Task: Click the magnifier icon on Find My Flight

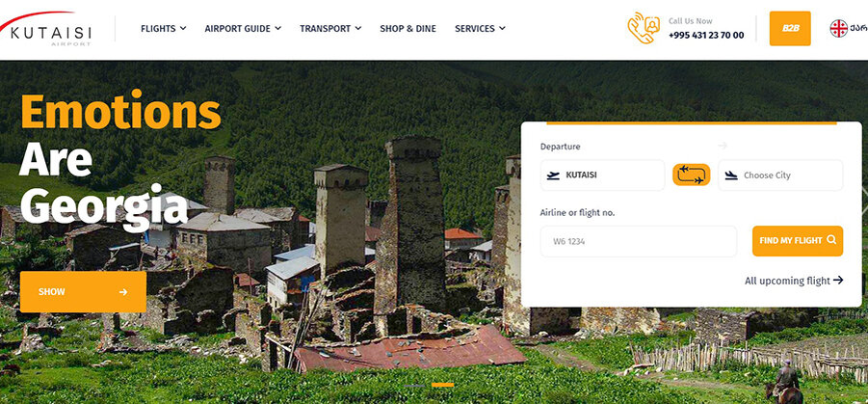Action: pos(831,240)
